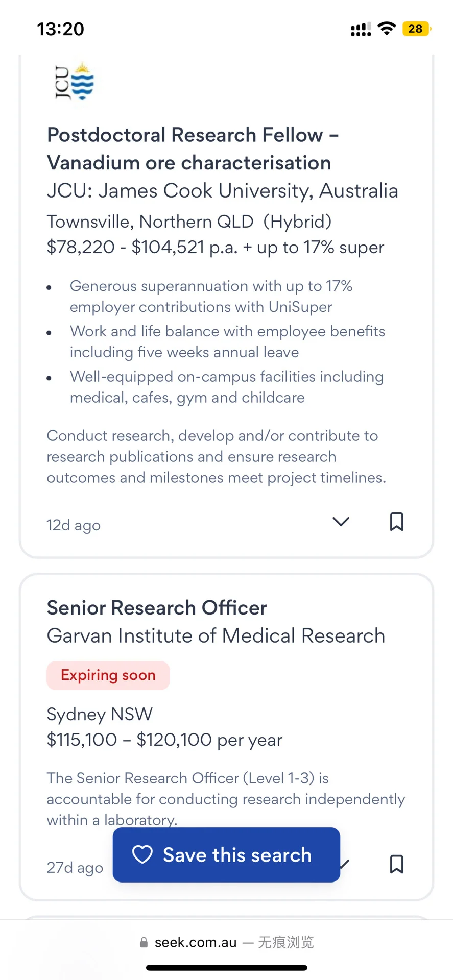Screen dimensions: 453x980
Task: Tap the JCU logo image
Action: point(75,82)
